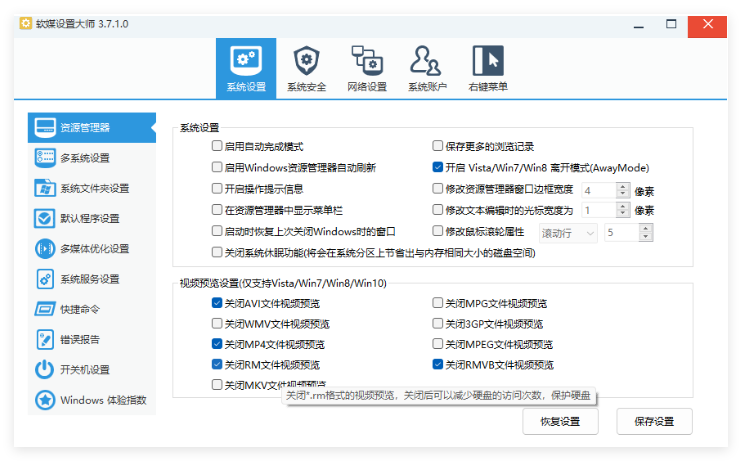Increase cursor width stepper up arrow
742x461 pixels.
pyautogui.click(x=623, y=206)
